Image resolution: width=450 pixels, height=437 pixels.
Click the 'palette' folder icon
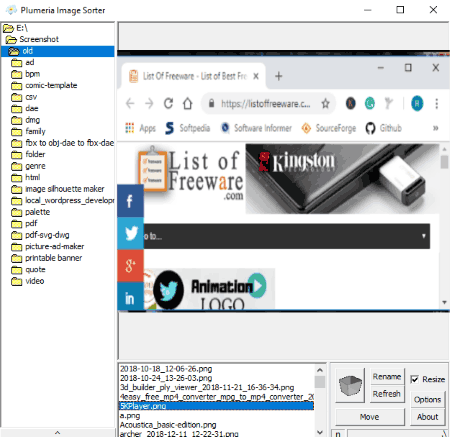coord(16,212)
